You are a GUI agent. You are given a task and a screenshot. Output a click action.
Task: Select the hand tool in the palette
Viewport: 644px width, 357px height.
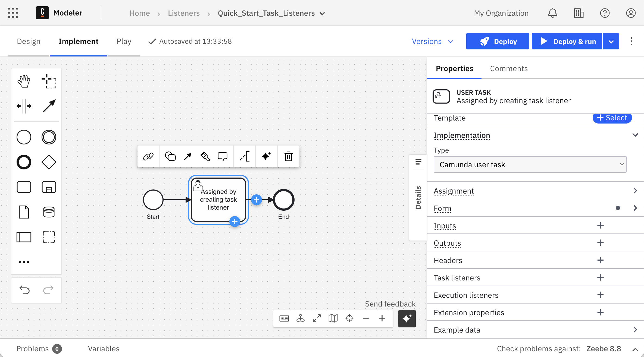tap(24, 81)
